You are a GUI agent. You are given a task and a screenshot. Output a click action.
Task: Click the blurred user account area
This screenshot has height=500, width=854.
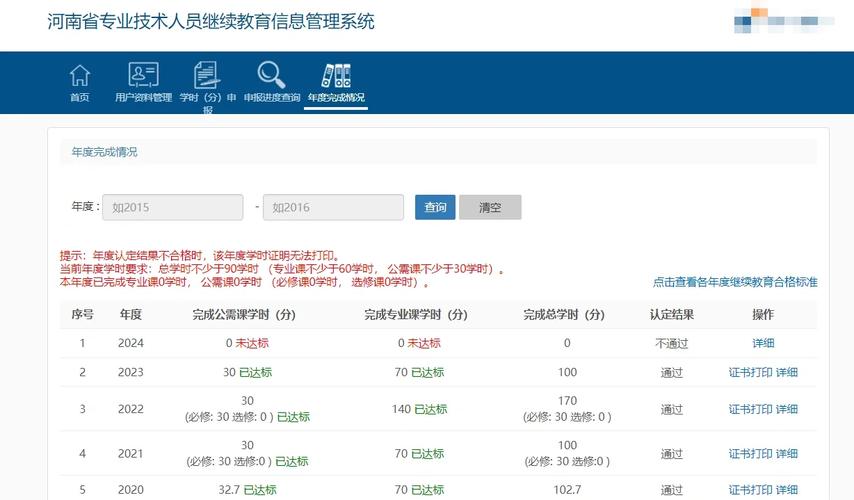point(784,20)
